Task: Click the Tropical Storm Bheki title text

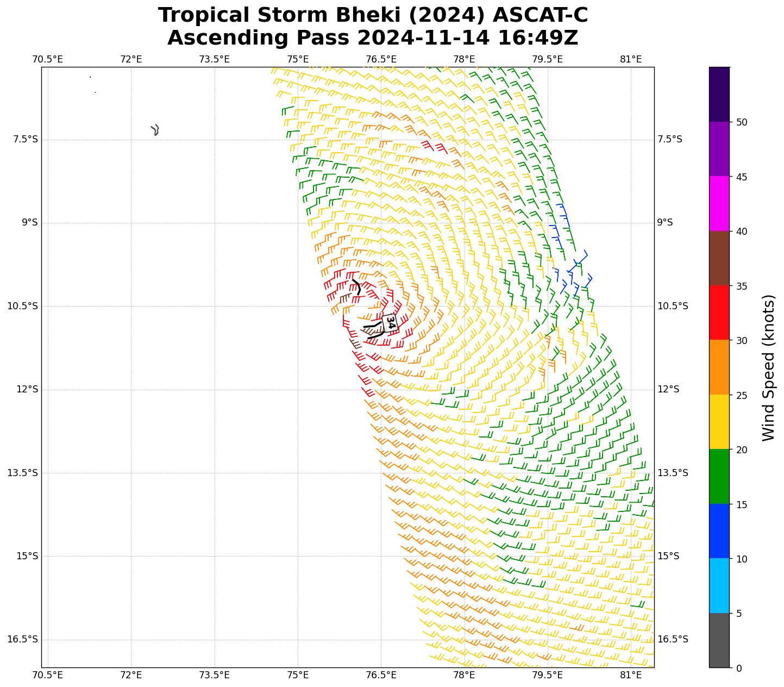Action: point(373,15)
